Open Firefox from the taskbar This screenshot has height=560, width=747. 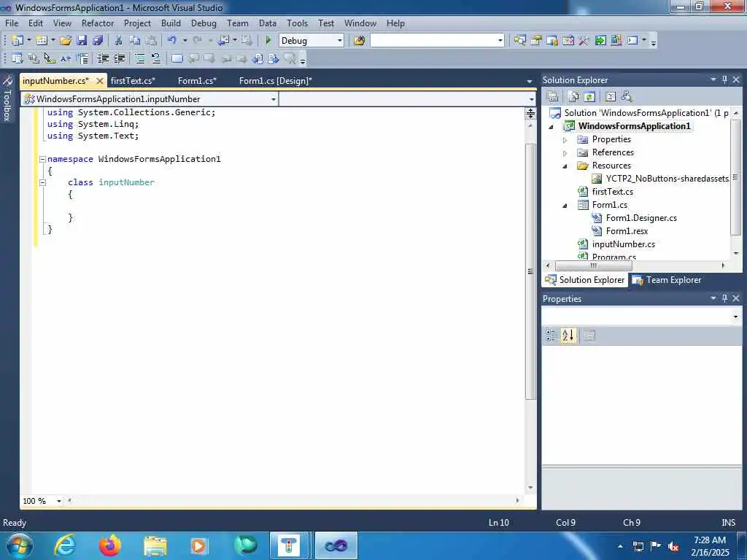(109, 545)
